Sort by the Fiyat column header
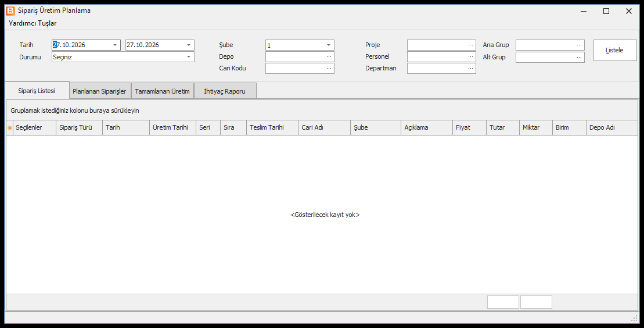 pos(469,127)
